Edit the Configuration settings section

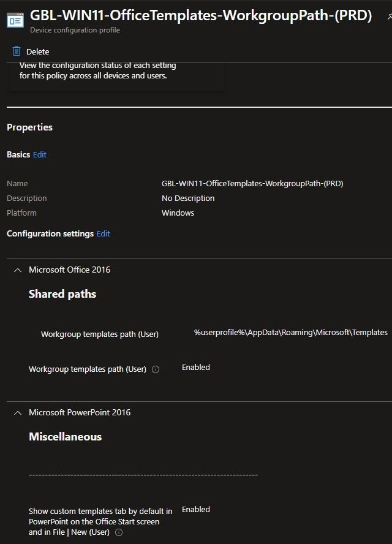[104, 234]
